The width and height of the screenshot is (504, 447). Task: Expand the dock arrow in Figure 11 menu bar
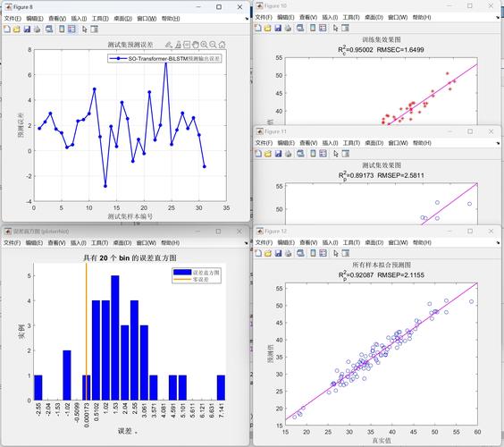point(498,143)
